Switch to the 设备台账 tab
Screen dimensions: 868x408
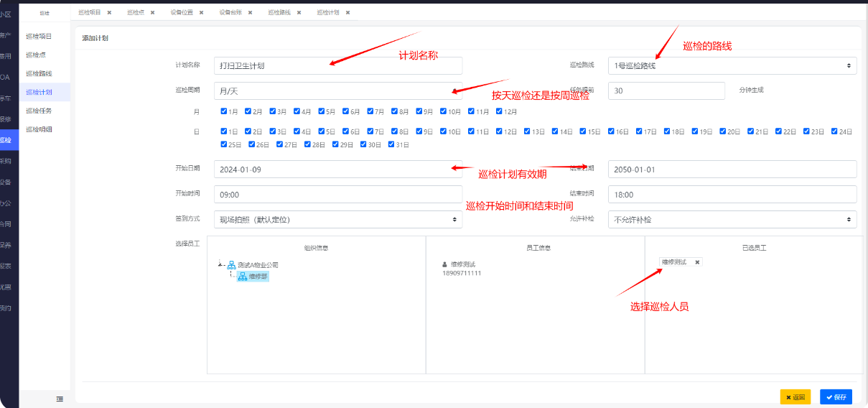pyautogui.click(x=230, y=12)
